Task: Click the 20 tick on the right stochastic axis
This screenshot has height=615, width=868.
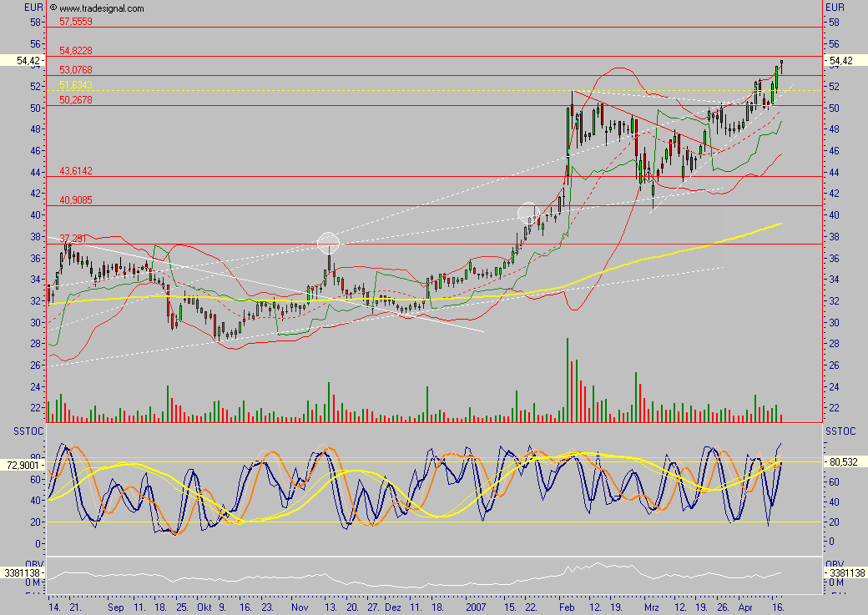Action: tap(834, 522)
